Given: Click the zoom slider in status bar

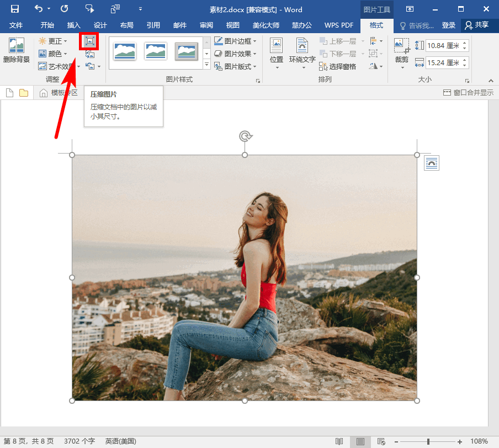Looking at the screenshot, I should (x=428, y=441).
